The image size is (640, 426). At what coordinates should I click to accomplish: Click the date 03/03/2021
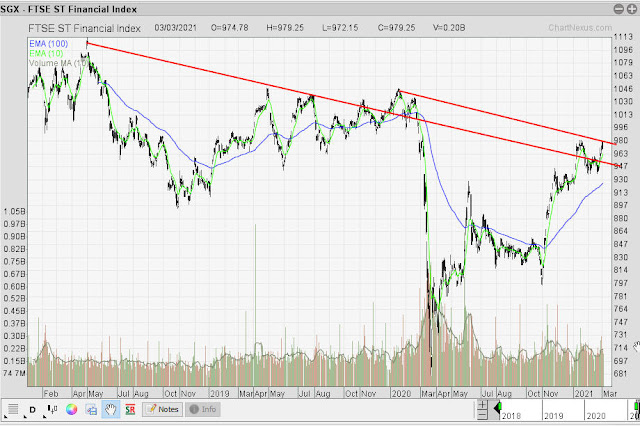176,28
